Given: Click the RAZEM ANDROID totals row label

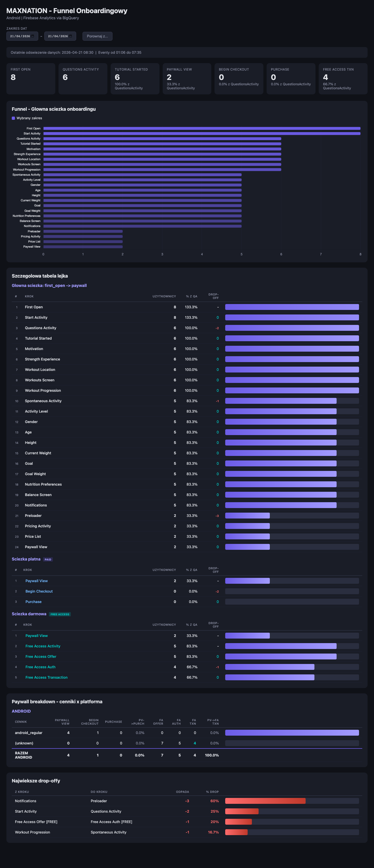Looking at the screenshot, I should 24,755.
